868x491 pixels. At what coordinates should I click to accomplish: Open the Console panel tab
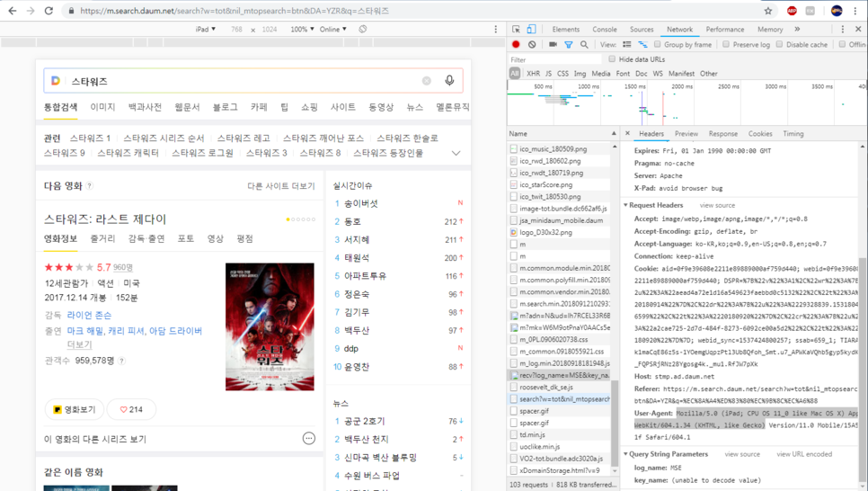pos(605,30)
